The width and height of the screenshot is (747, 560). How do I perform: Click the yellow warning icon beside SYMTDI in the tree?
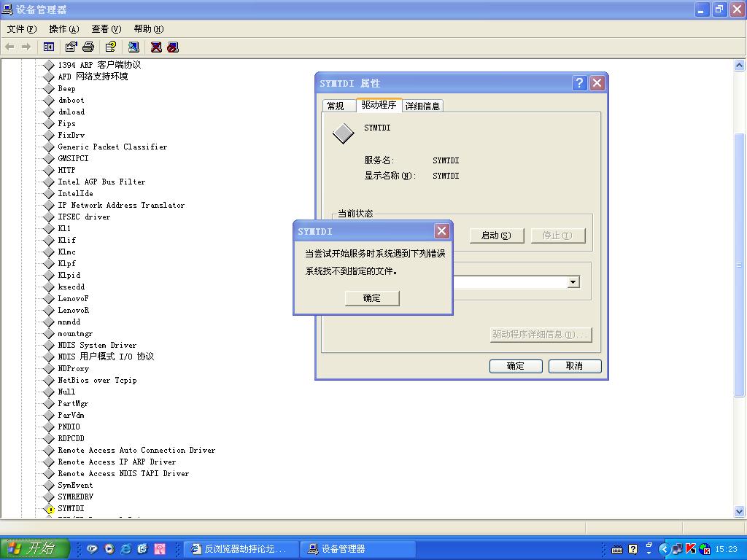click(49, 508)
